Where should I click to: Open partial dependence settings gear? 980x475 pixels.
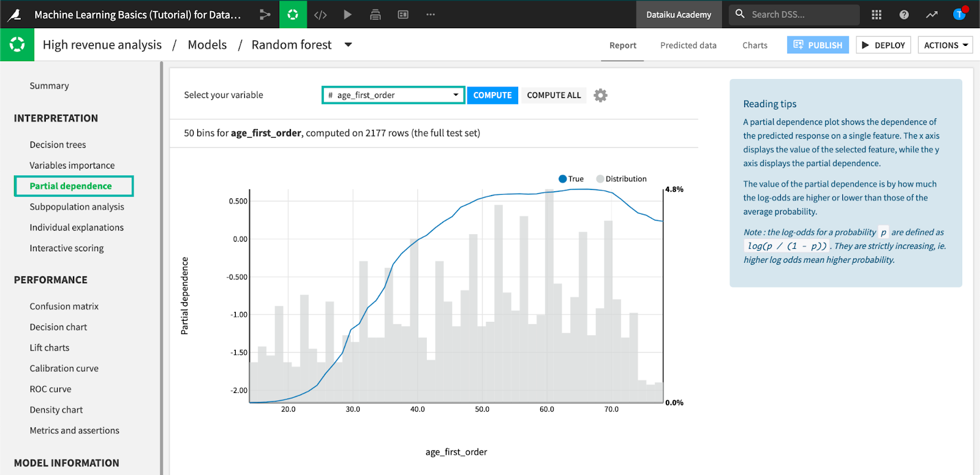coord(600,95)
